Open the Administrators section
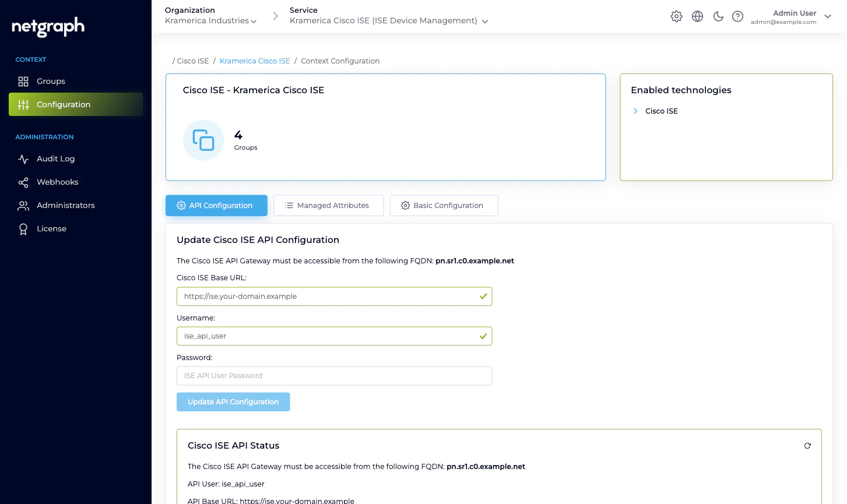The image size is (847, 504). [x=65, y=205]
